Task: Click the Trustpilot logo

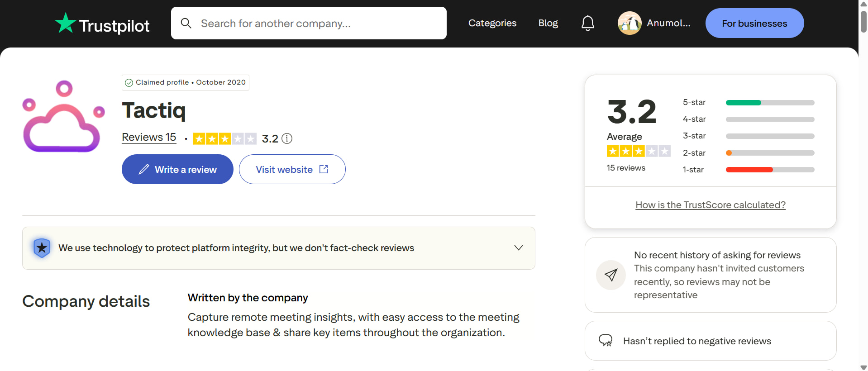Action: click(102, 24)
